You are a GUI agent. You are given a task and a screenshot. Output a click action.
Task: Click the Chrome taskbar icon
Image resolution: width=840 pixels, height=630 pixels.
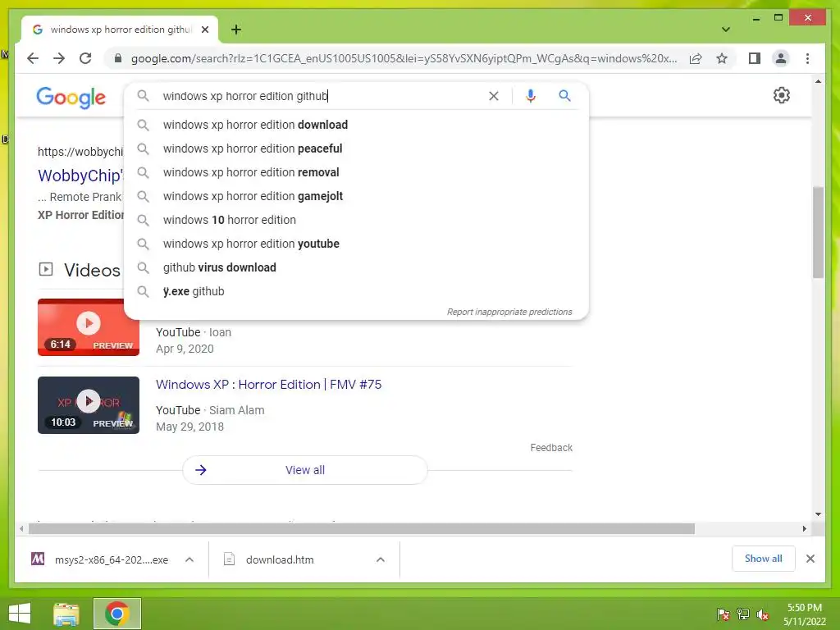[116, 614]
